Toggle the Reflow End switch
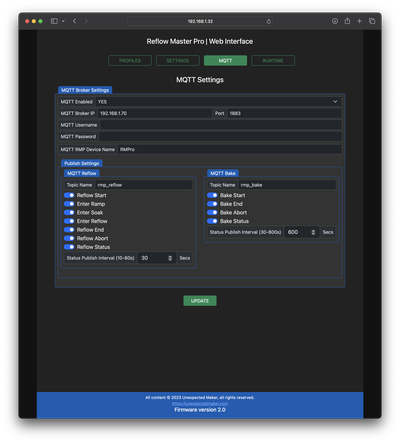The height and width of the screenshot is (443, 400). point(69,230)
